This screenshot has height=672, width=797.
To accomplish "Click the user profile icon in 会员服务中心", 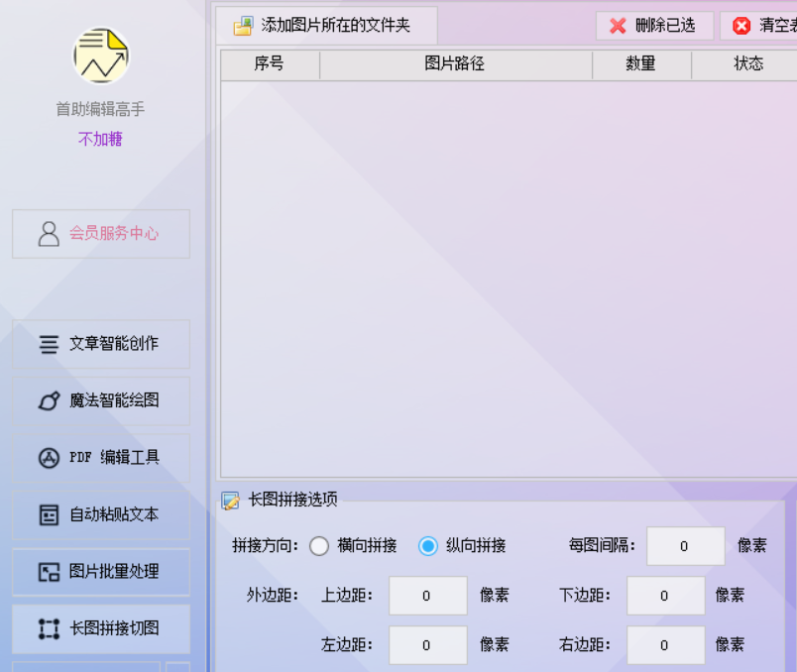I will coord(49,234).
